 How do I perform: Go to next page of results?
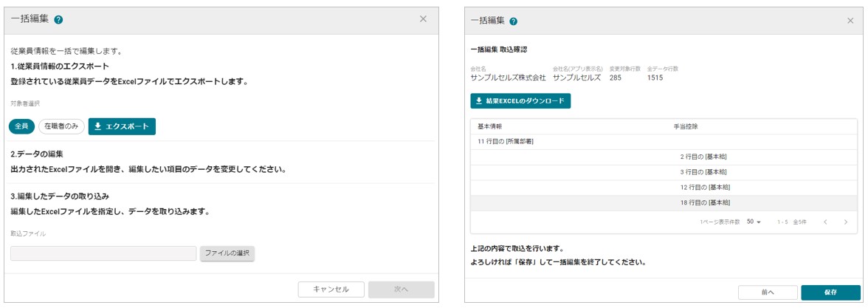click(x=845, y=222)
